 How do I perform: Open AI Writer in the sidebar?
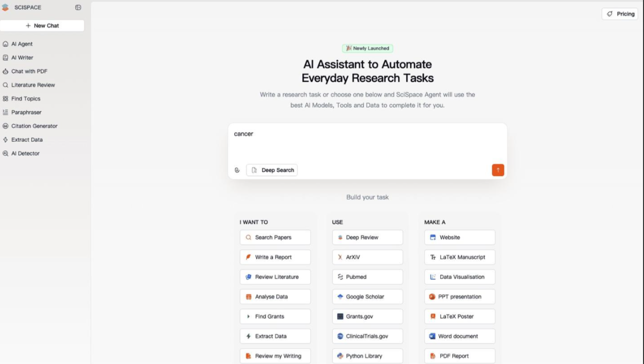[18, 58]
